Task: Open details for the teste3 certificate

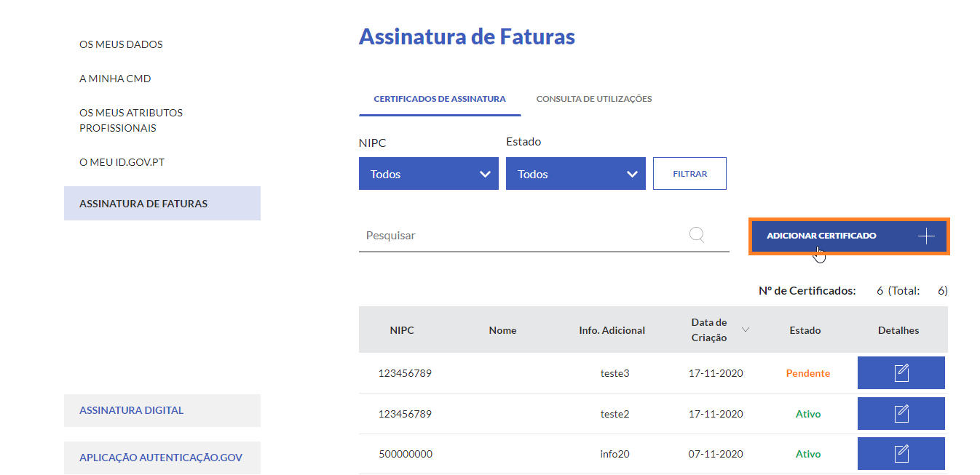Action: pyautogui.click(x=901, y=373)
